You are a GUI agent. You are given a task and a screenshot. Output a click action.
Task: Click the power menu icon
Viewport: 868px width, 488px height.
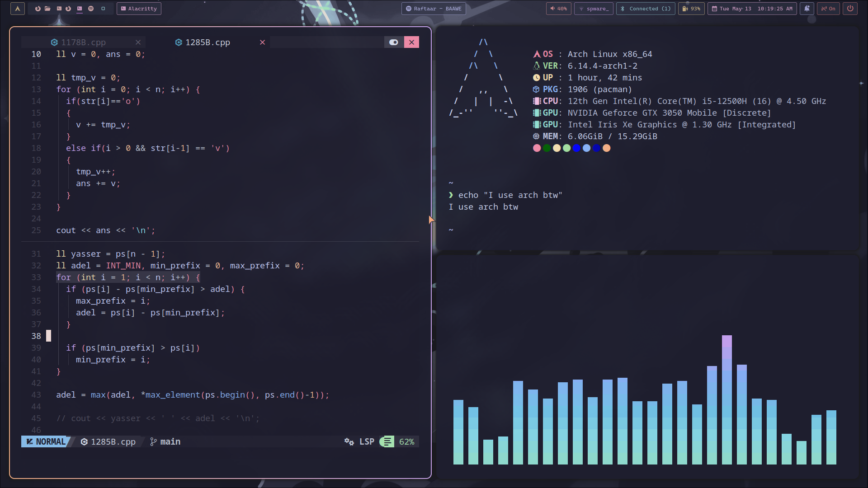tap(850, 9)
